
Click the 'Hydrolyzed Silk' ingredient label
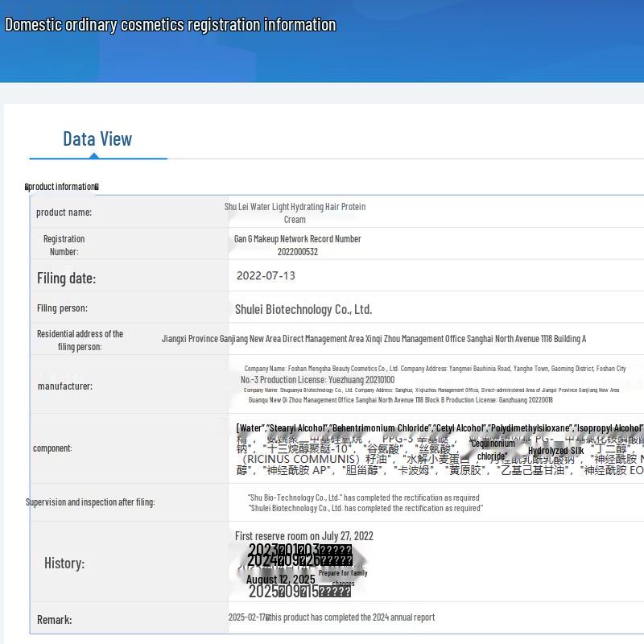tap(555, 451)
